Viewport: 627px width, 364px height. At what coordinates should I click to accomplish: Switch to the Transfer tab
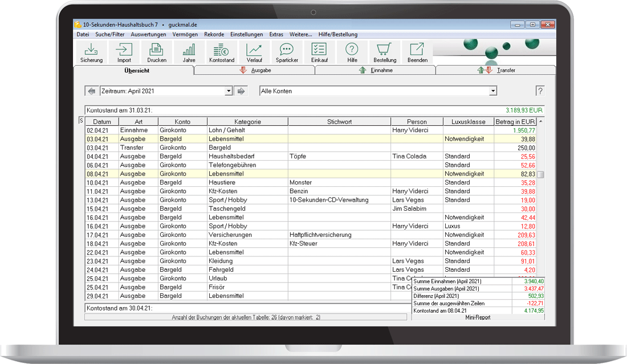496,70
